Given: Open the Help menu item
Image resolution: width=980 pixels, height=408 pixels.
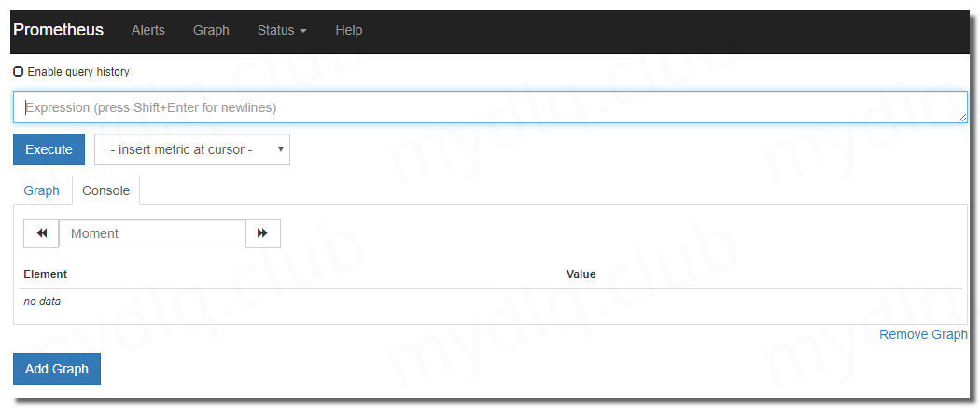Looking at the screenshot, I should (349, 30).
